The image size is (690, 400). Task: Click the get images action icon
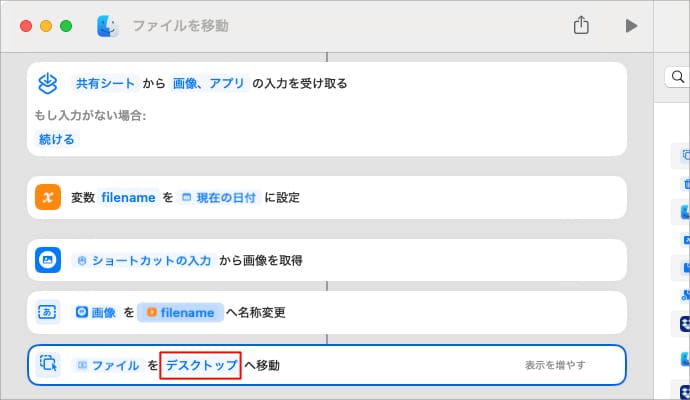(48, 260)
